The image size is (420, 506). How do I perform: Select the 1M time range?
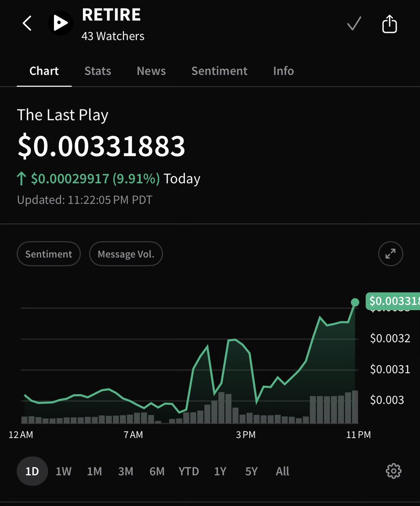(94, 471)
